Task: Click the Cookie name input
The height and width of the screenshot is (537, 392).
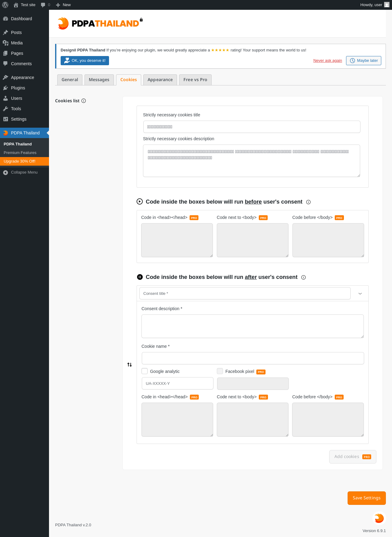Action: 253,358
